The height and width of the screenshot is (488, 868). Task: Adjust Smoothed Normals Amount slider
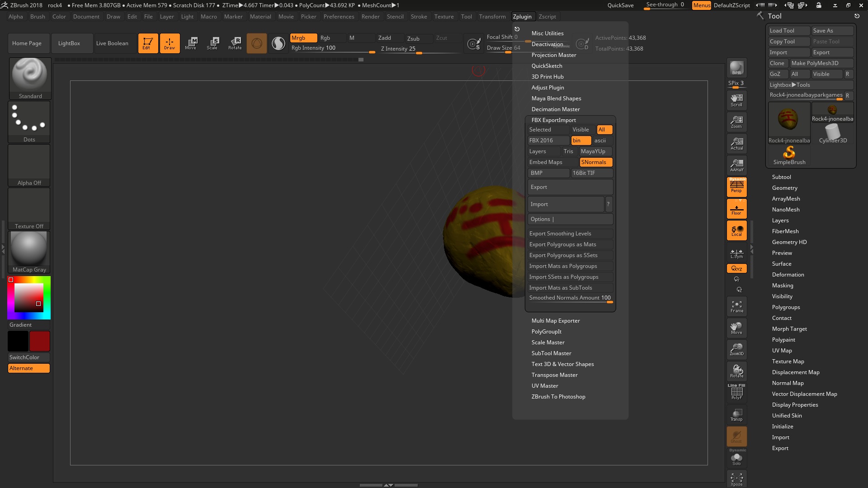(x=570, y=298)
